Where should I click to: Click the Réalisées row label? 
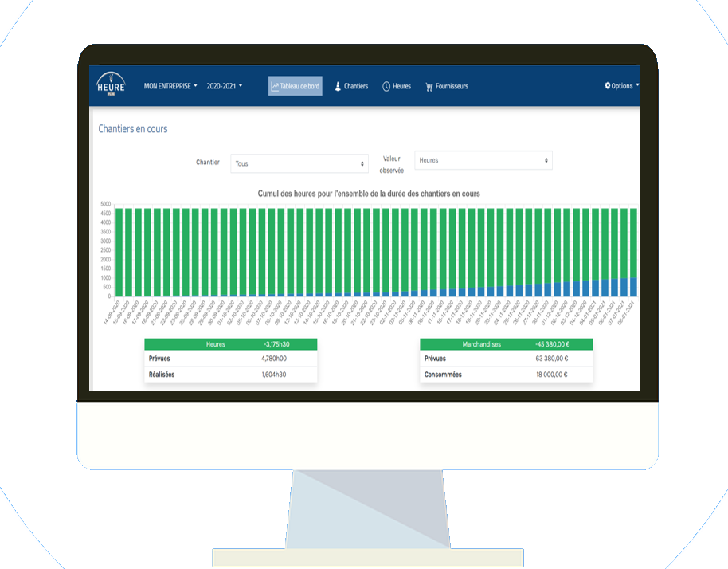[x=162, y=375]
